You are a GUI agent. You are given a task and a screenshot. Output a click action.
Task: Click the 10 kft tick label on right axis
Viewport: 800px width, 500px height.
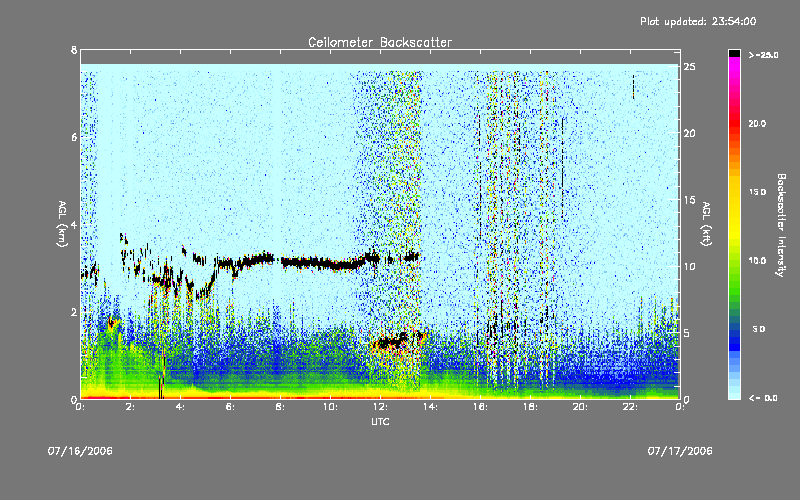[x=689, y=266]
